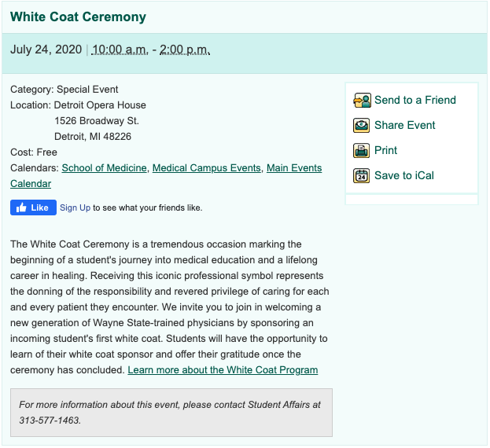The height and width of the screenshot is (448, 490).
Task: Click the Facebook thumbs-up icon
Action: 21,207
